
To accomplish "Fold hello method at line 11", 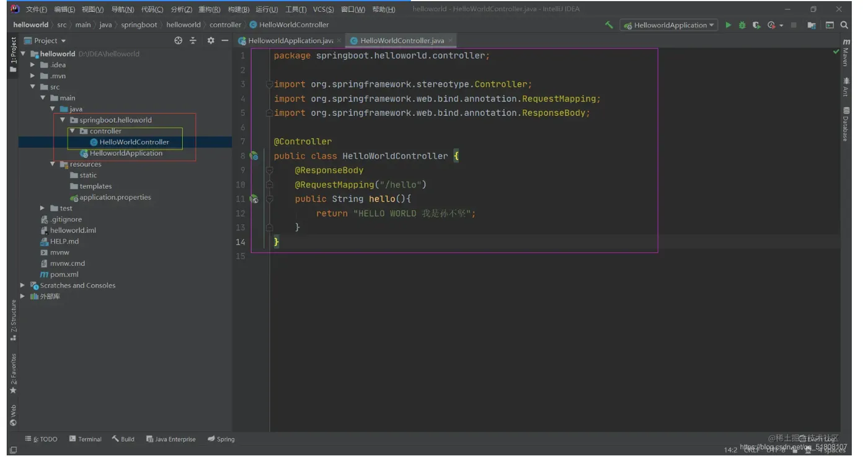I will pyautogui.click(x=269, y=199).
